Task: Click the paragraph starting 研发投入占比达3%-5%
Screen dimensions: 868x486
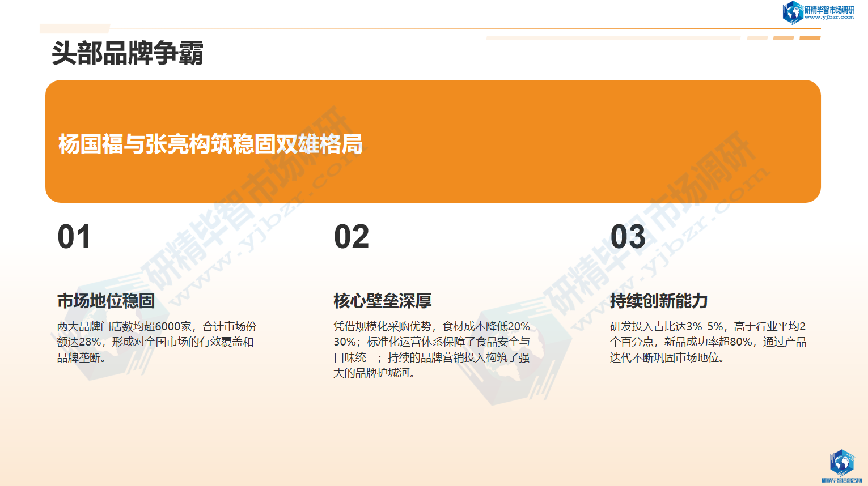Action: (708, 342)
